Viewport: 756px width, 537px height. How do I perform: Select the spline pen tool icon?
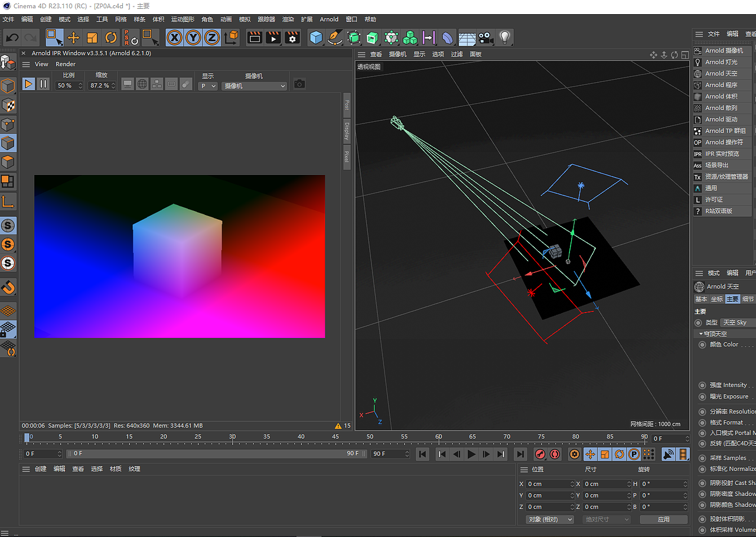335,38
